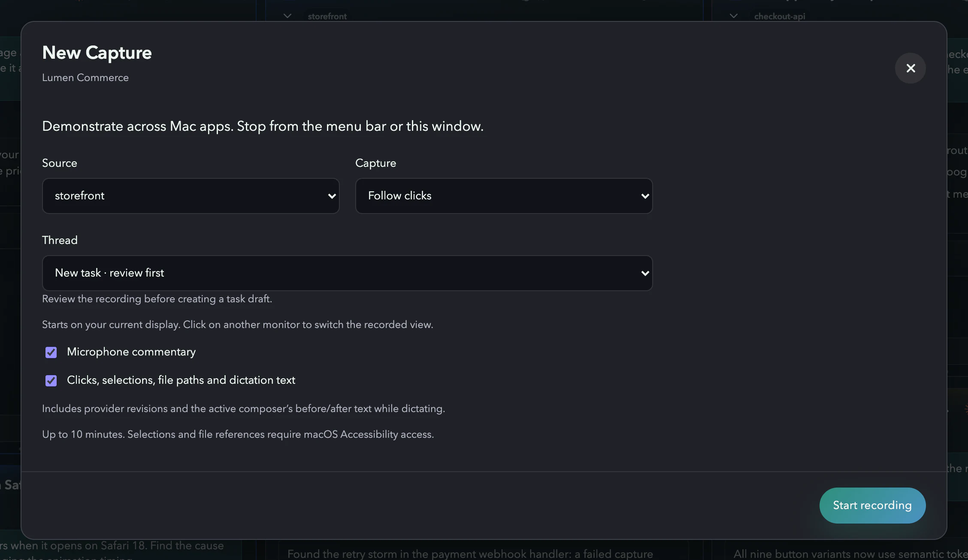Disable the Microphone commentary checkbox

point(51,352)
